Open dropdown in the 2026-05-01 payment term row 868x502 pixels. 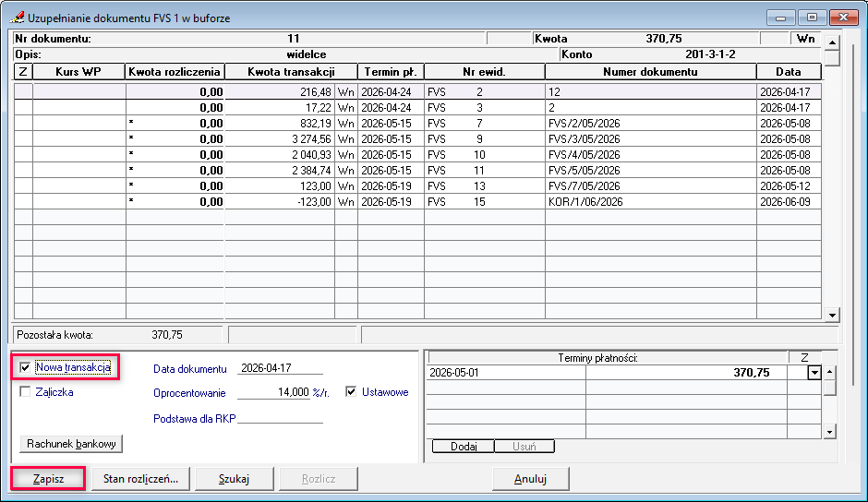[x=814, y=373]
